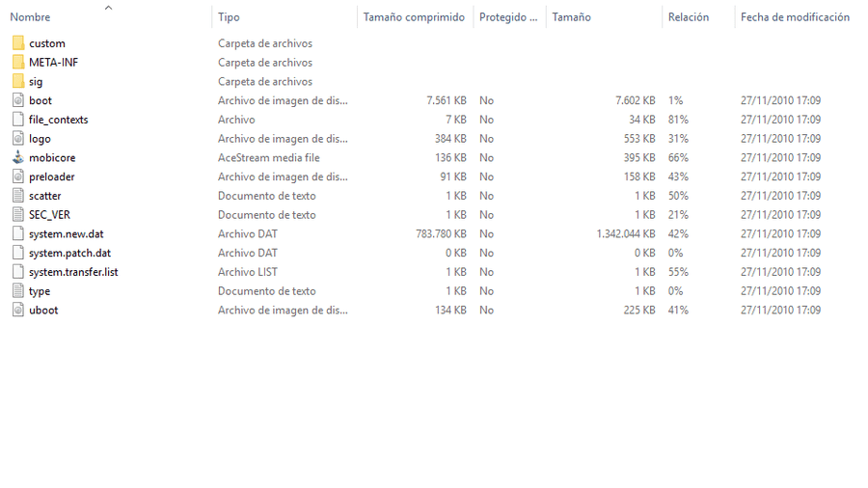Select the file name 'META-INF'
Screen dimensions: 868x488
[53, 63]
